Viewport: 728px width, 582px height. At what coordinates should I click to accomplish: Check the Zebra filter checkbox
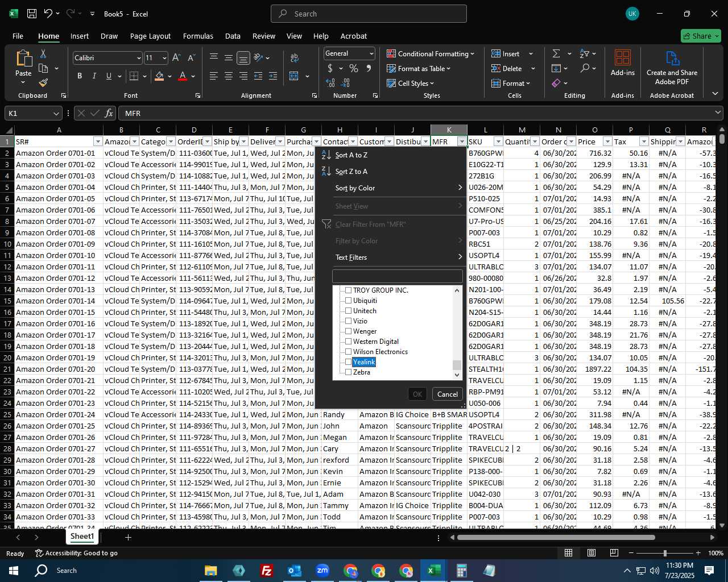tap(349, 372)
